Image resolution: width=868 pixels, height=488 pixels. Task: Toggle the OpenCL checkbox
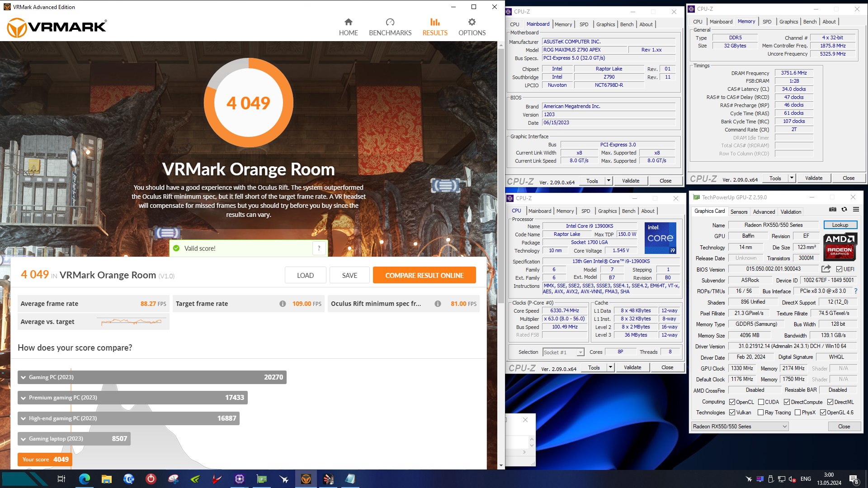732,402
